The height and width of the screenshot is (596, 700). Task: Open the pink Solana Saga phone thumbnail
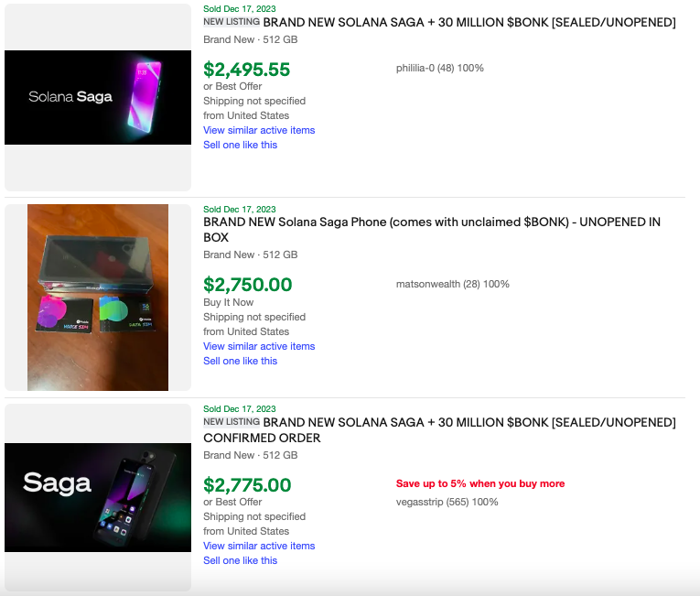tap(98, 97)
